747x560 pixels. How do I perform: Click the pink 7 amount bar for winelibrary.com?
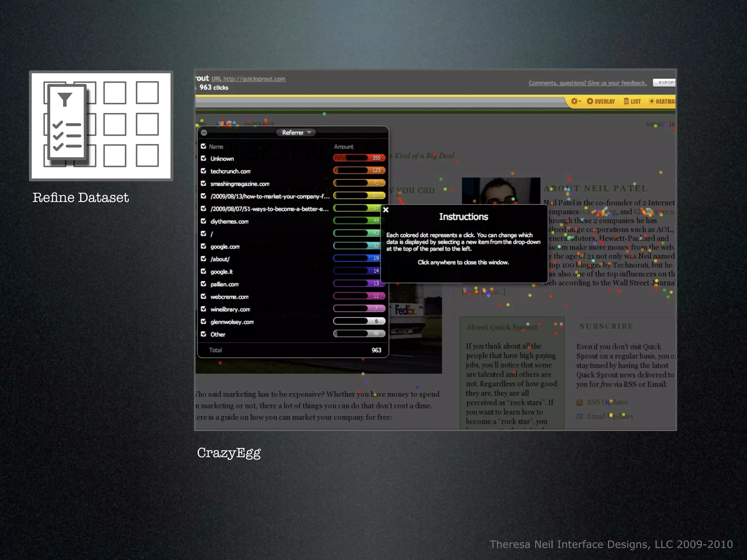pos(359,308)
